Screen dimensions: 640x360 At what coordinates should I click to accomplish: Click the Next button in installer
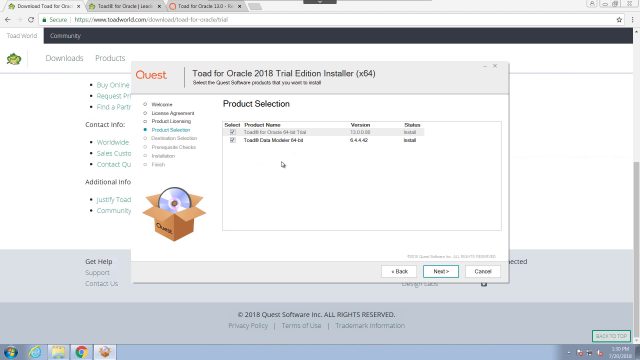(441, 271)
